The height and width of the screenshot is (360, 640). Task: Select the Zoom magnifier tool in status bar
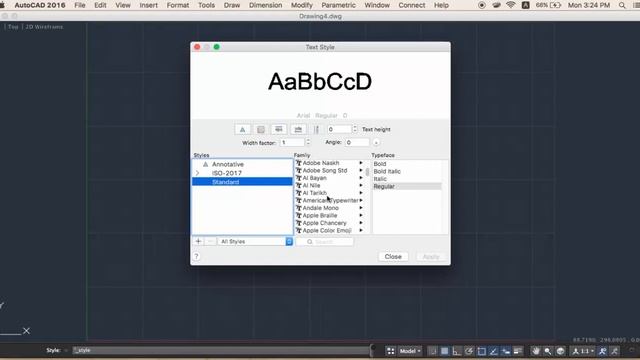coord(548,351)
